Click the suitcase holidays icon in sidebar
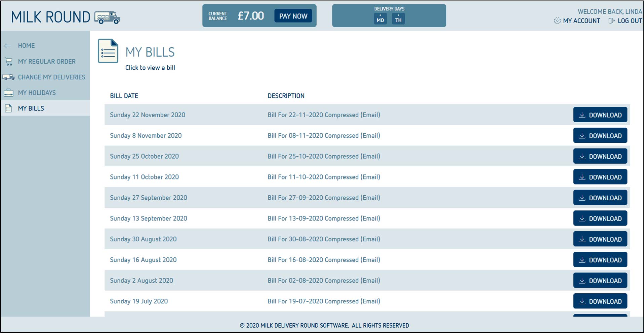644x333 pixels. point(9,93)
